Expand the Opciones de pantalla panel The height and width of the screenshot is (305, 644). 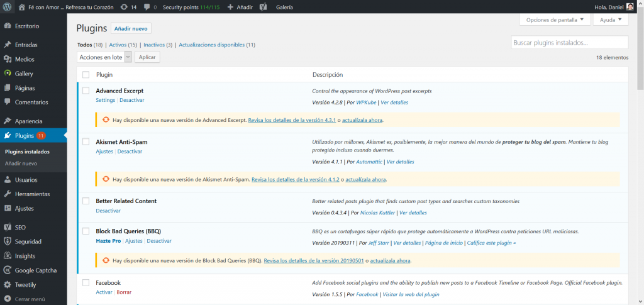[555, 19]
